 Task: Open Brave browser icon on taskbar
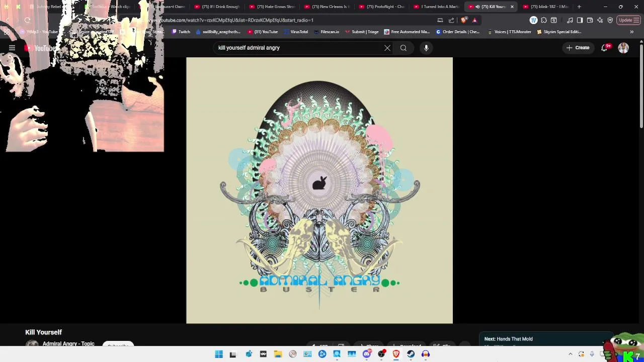396,354
